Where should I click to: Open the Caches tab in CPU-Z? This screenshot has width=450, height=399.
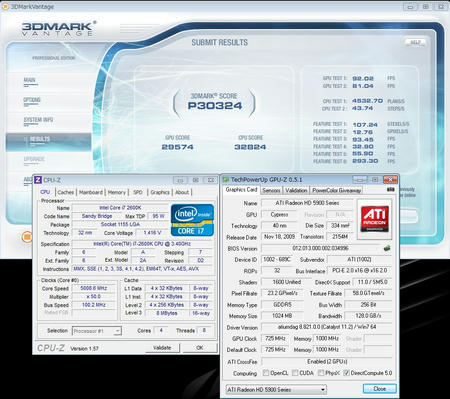click(x=66, y=192)
